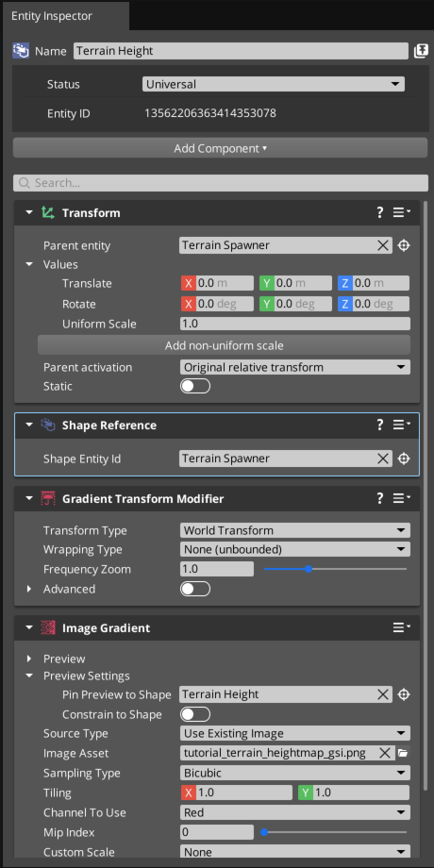Open Transform component help question mark
This screenshot has width=434, height=868.
point(379,212)
